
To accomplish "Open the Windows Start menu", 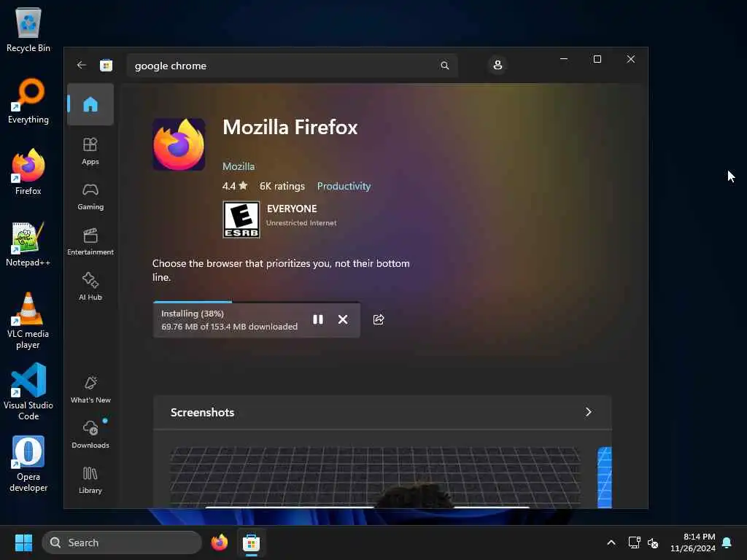I will click(x=23, y=542).
